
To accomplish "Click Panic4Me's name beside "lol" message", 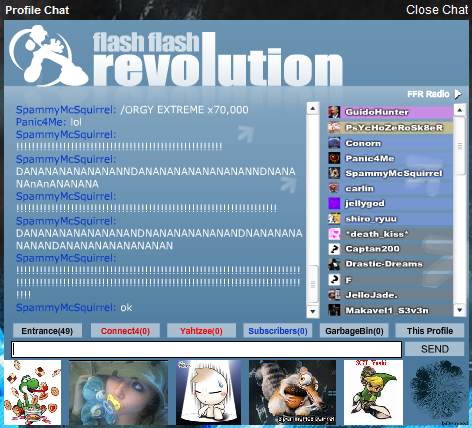I will [41, 122].
